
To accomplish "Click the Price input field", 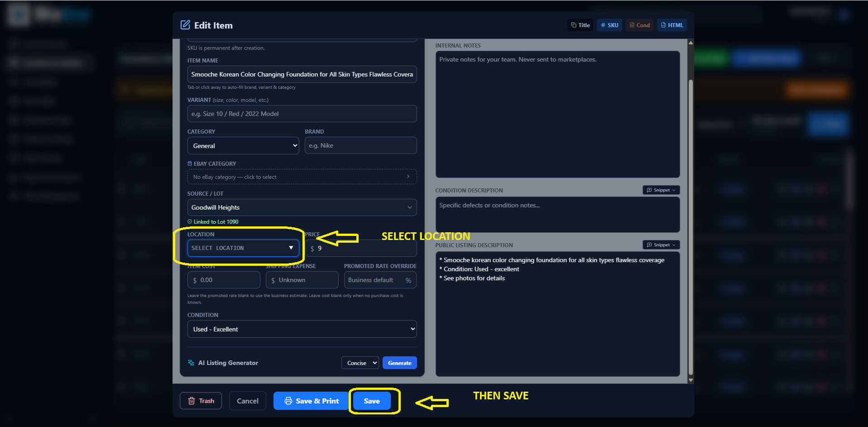I will point(361,248).
